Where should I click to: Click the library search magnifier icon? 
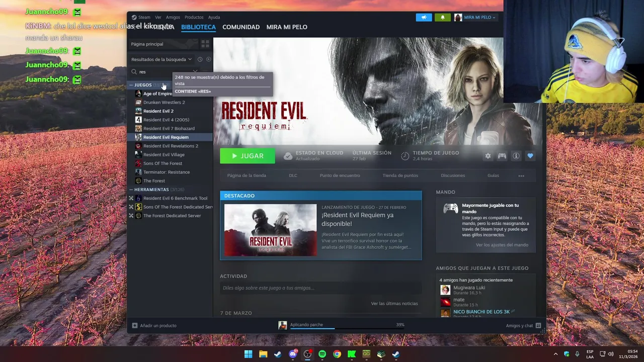134,71
